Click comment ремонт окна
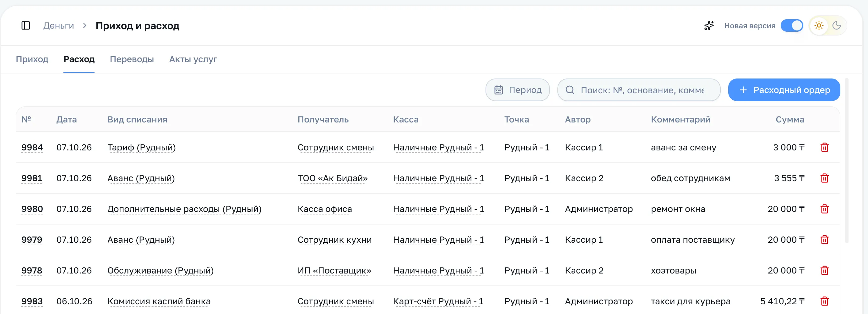 tap(678, 209)
